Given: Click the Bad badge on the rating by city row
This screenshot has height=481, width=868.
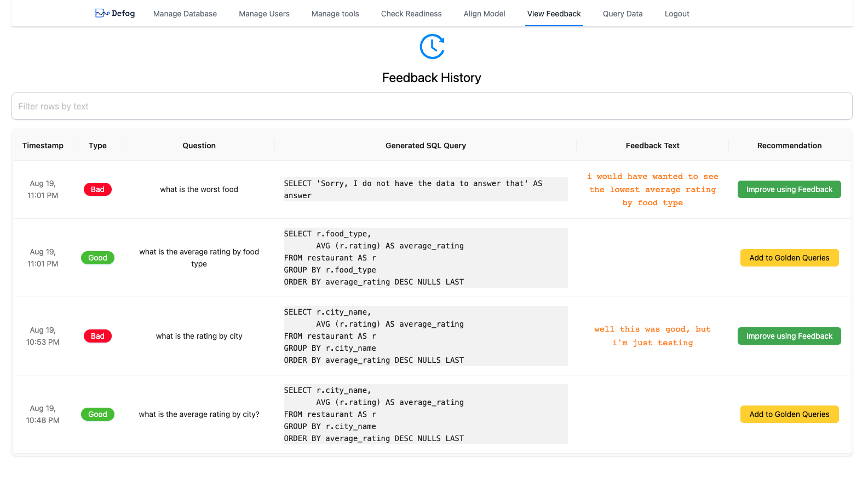Looking at the screenshot, I should (97, 335).
